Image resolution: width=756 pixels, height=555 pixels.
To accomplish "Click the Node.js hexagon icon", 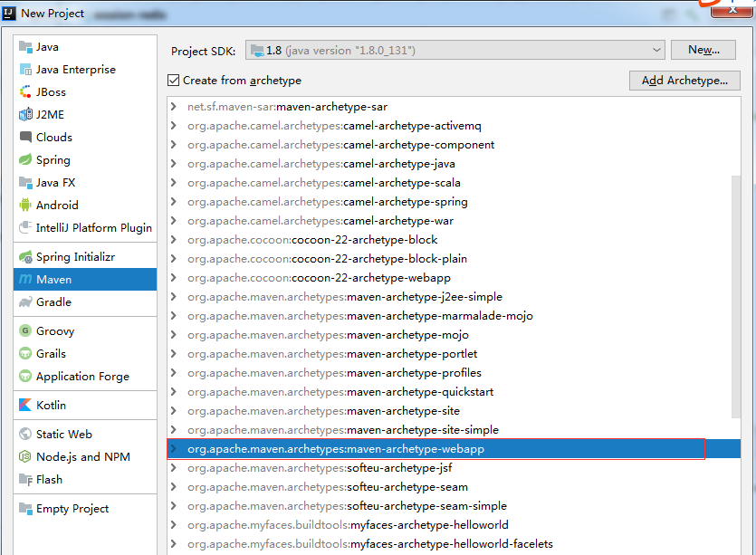I will (25, 456).
